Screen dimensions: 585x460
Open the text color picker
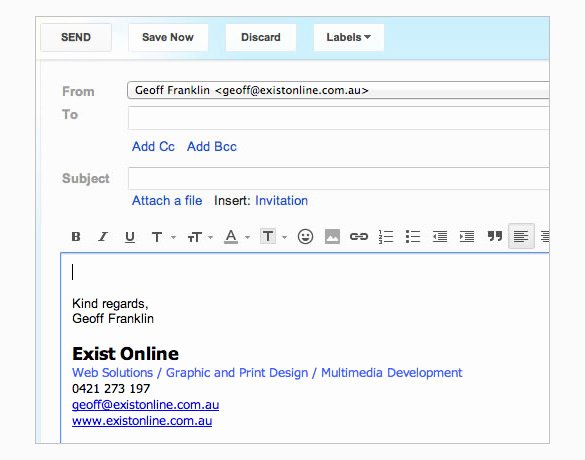point(237,237)
